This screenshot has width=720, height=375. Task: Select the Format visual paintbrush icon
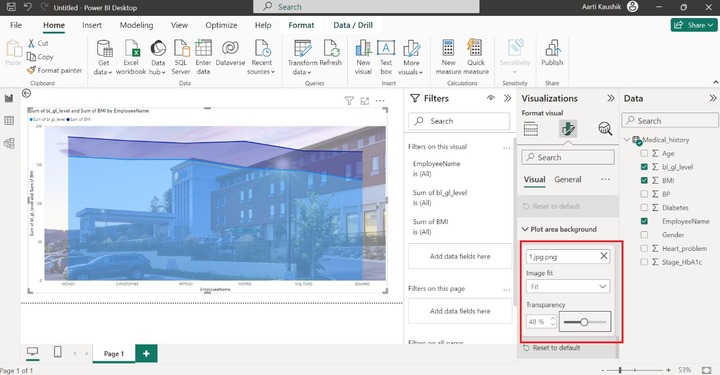point(568,129)
